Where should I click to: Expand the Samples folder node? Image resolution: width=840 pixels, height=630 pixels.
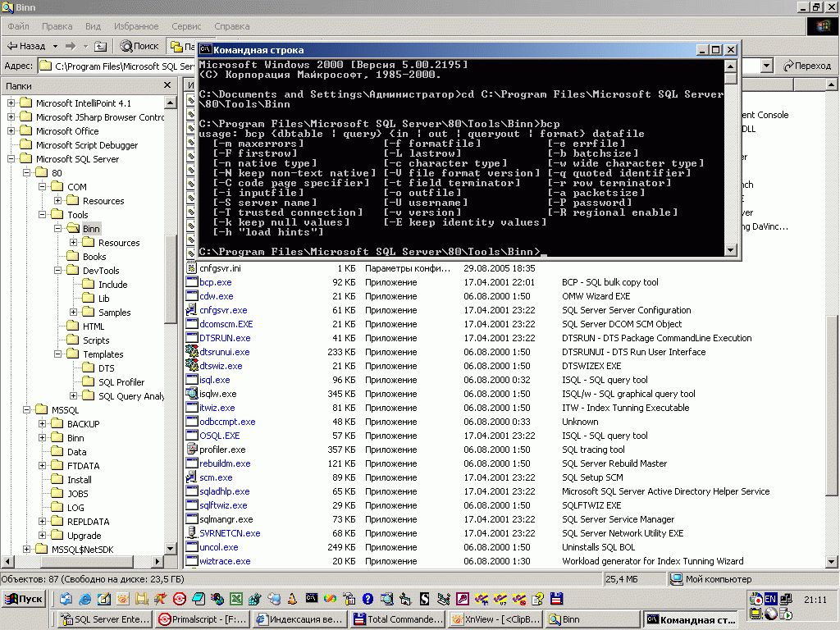point(73,312)
